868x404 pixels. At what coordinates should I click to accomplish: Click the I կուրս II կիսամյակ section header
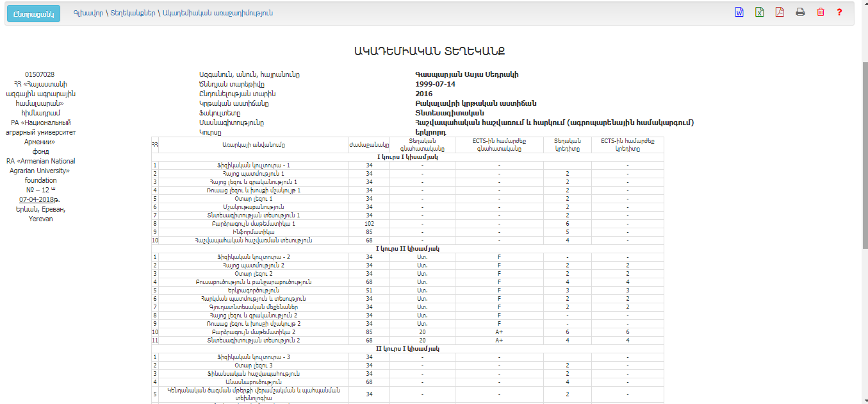[x=407, y=248]
